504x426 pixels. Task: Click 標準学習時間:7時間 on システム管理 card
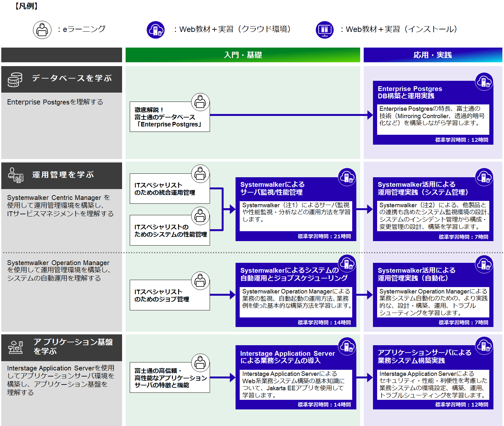click(x=463, y=237)
